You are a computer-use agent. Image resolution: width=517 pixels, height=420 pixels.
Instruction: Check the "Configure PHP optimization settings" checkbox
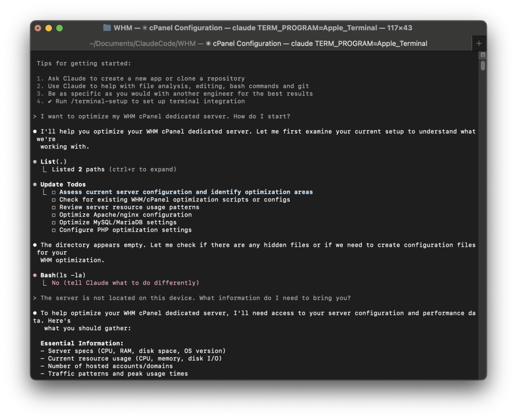coord(54,230)
